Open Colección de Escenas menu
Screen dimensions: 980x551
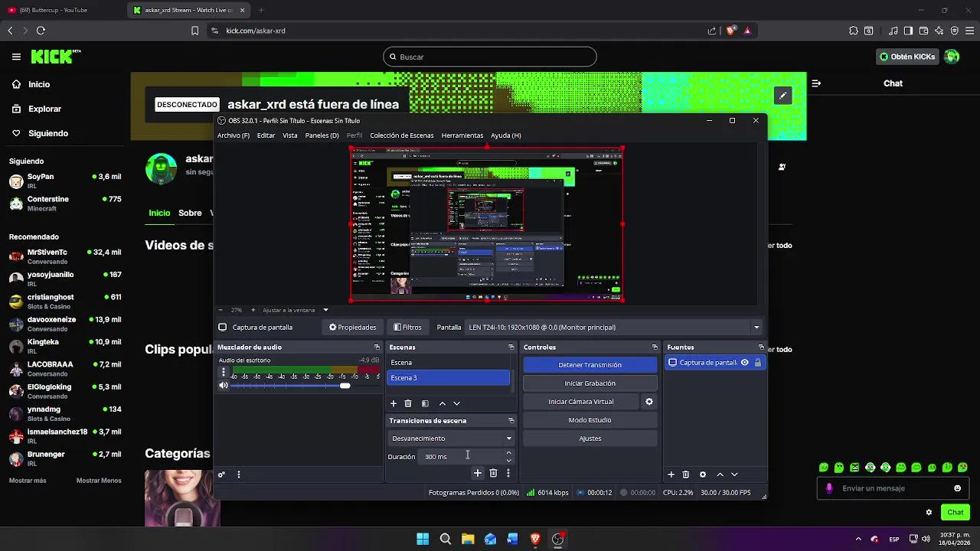coord(402,135)
